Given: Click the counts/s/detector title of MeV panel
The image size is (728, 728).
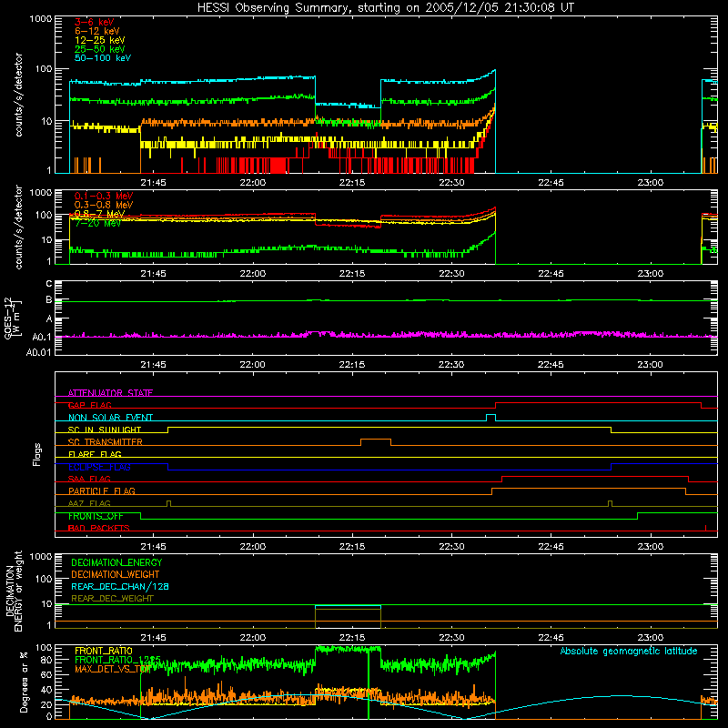Looking at the screenshot, I should click(x=18, y=227).
